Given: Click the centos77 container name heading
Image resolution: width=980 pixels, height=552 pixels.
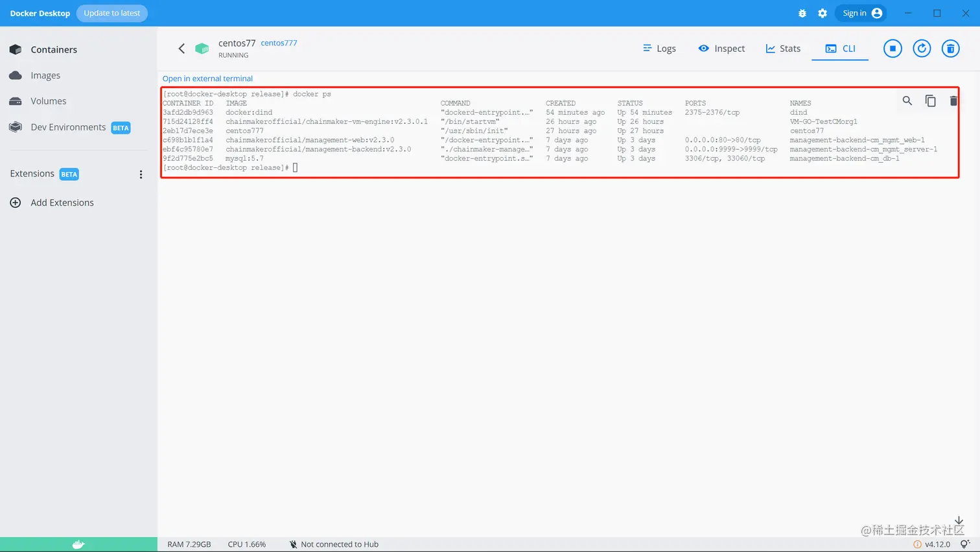Looking at the screenshot, I should (237, 43).
